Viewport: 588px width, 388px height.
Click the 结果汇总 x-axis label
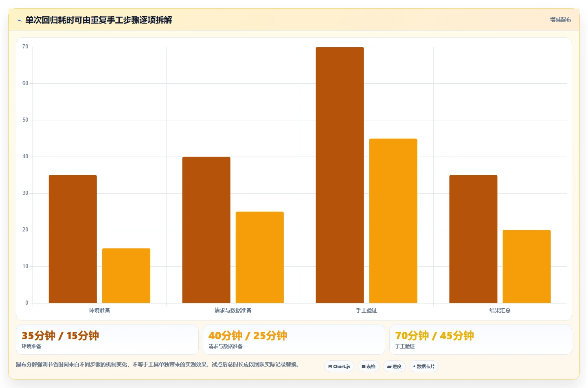point(500,310)
